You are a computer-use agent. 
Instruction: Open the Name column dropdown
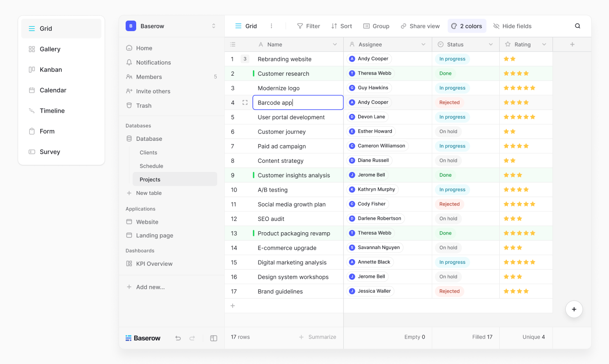tap(334, 44)
